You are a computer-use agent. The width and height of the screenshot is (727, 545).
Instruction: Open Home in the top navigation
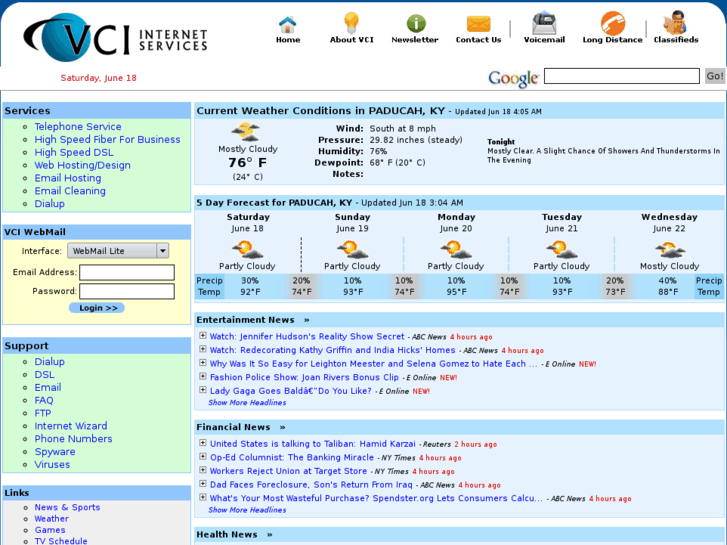[x=288, y=40]
